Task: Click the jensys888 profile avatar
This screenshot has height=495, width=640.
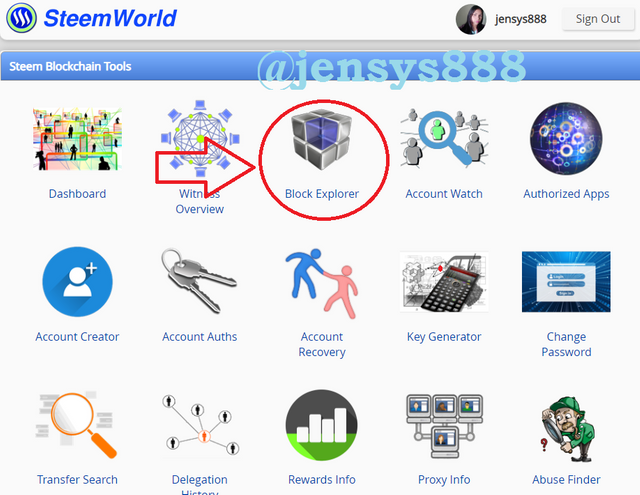Action: point(471,19)
